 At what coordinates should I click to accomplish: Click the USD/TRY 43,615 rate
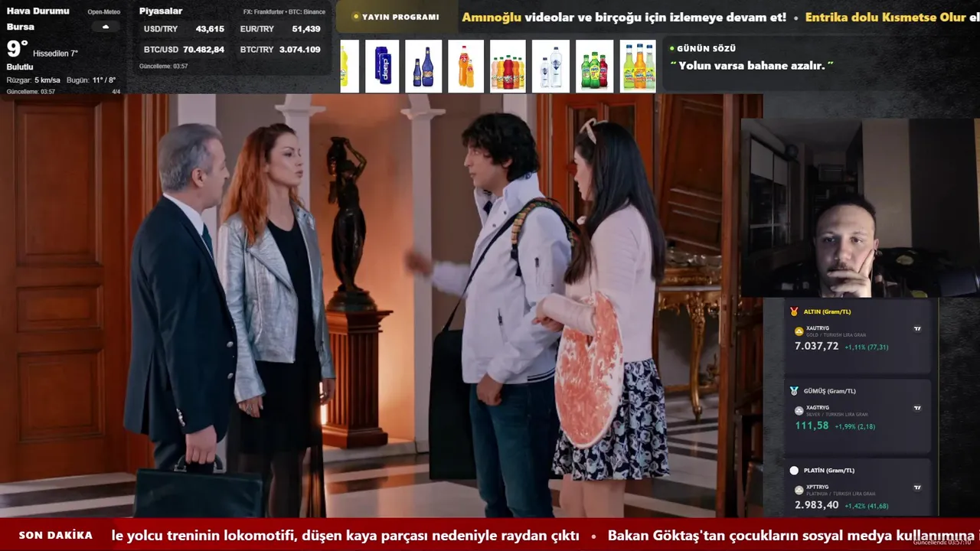point(184,29)
